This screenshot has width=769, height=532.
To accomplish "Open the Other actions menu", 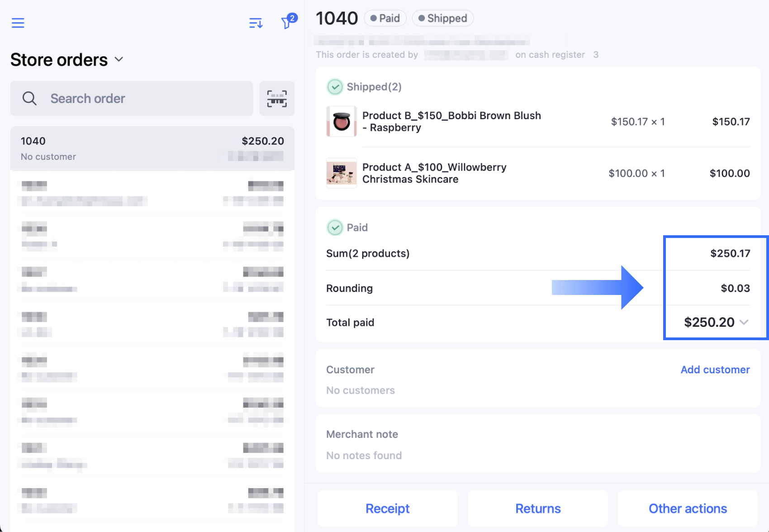I will [688, 508].
